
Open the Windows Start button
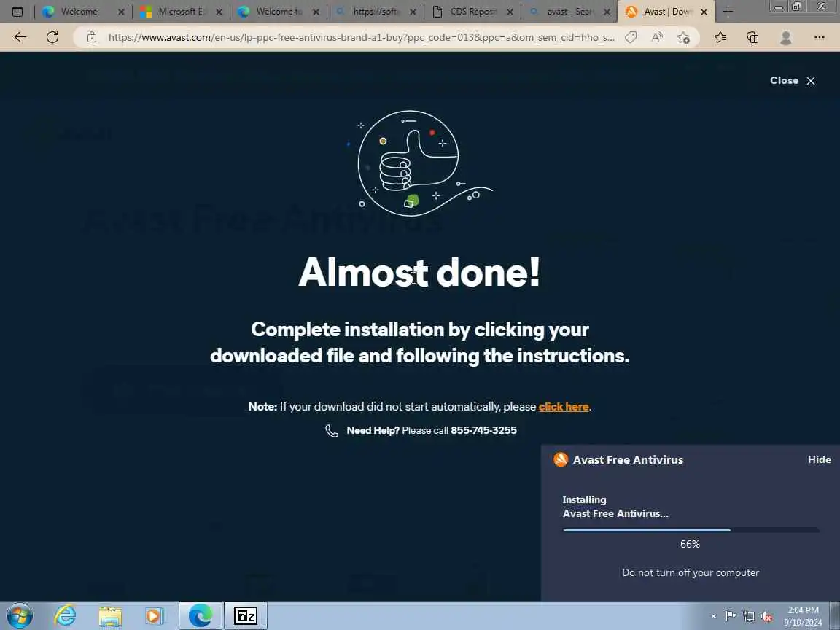20,616
